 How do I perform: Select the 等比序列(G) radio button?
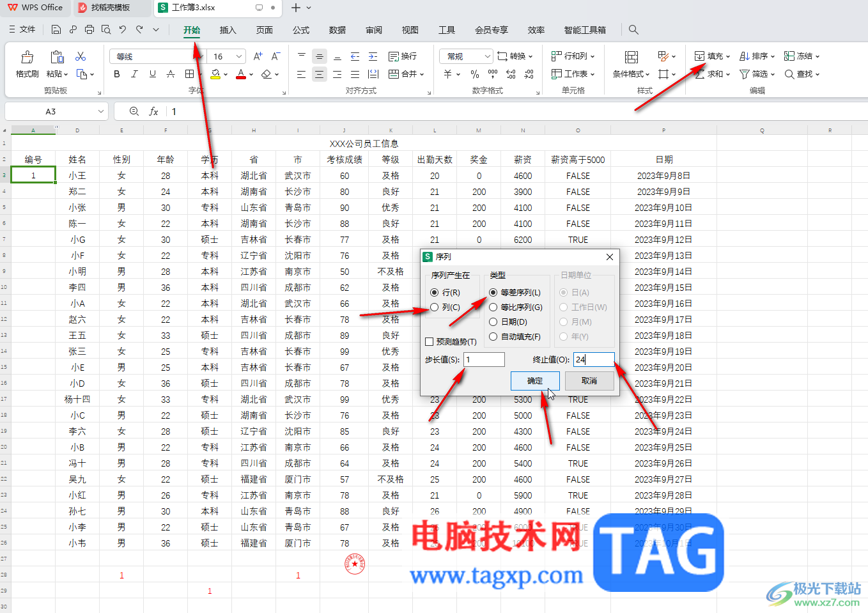[x=493, y=307]
